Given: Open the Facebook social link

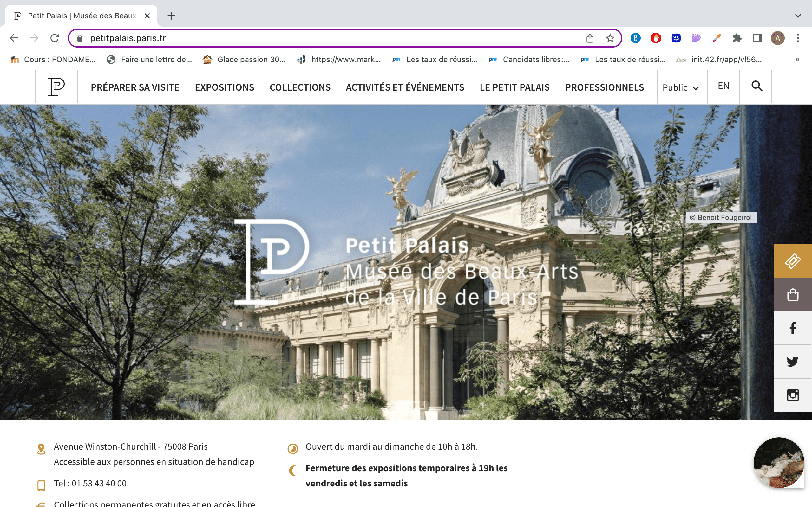Looking at the screenshot, I should tap(793, 328).
